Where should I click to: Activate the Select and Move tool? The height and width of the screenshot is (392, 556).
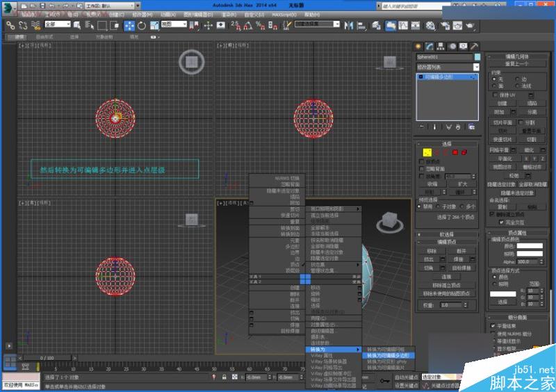(129, 26)
